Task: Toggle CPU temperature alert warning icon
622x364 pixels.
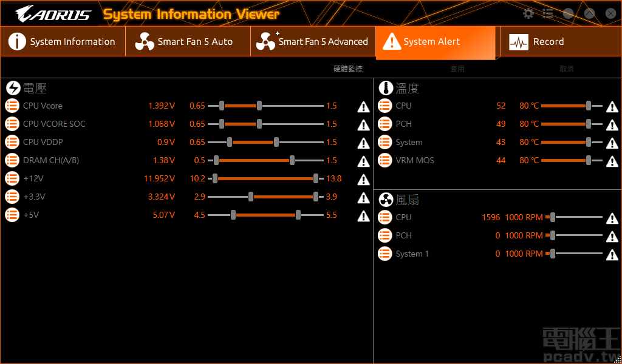Action: pyautogui.click(x=612, y=107)
